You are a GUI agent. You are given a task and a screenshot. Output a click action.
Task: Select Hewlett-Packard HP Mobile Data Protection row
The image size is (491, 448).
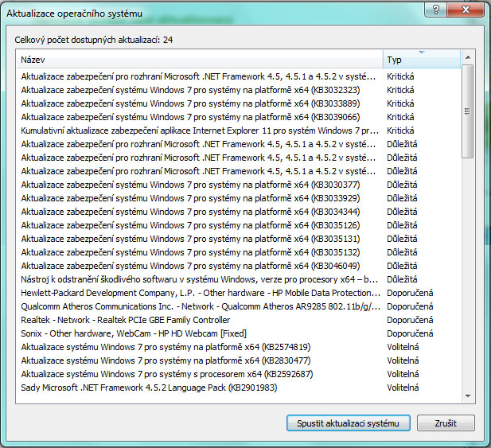(239, 293)
